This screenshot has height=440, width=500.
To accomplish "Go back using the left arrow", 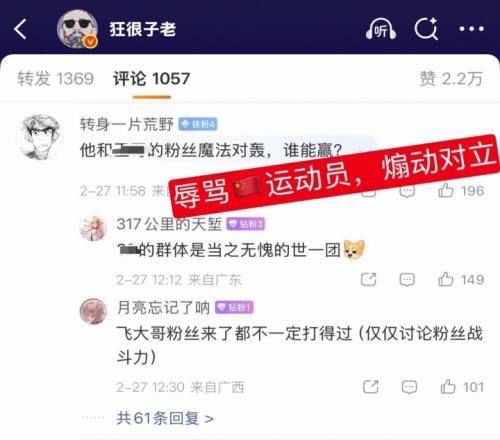I will (x=21, y=29).
